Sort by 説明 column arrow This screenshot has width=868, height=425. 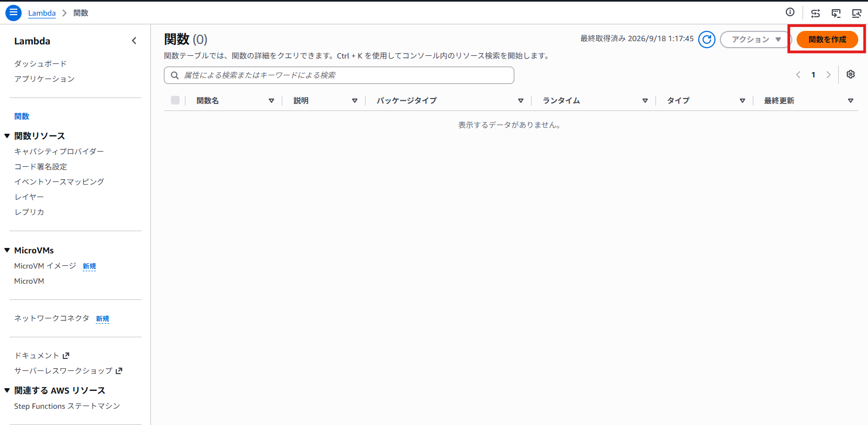pyautogui.click(x=355, y=101)
